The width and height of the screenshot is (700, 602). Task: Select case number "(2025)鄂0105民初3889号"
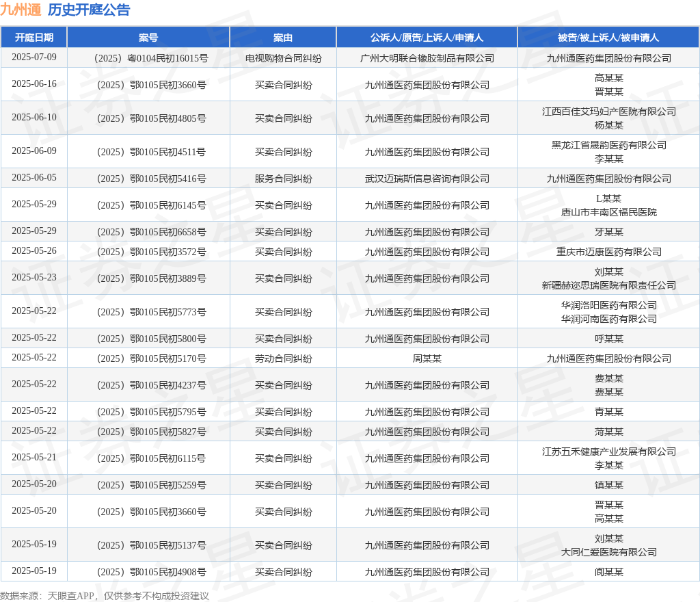[151, 278]
